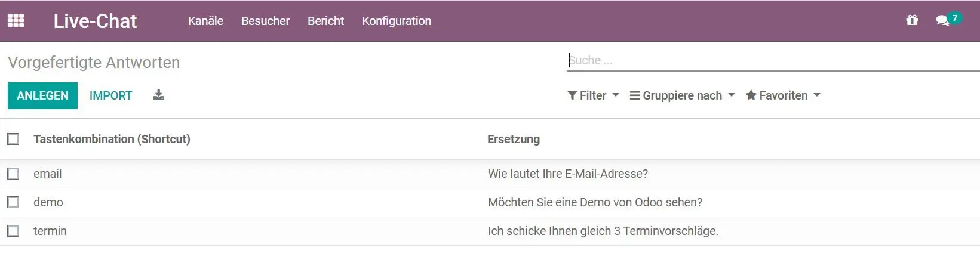Click the ANLEGEN button
This screenshot has width=980, height=272.
42,95
